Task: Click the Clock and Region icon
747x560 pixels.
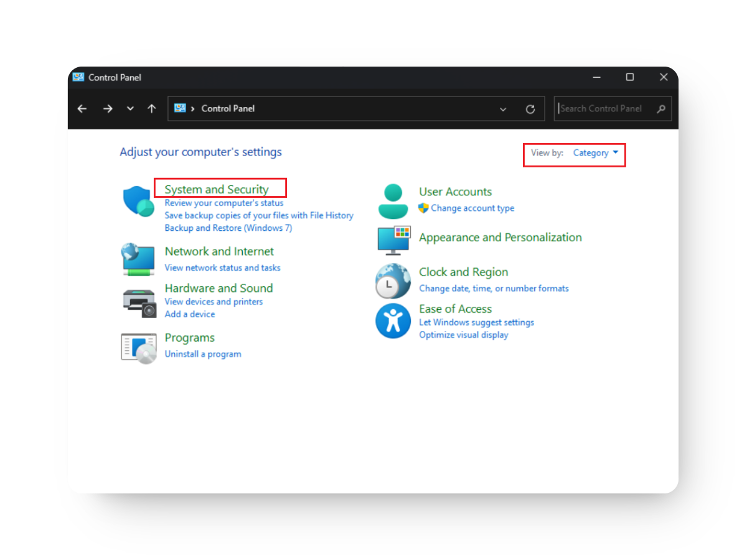Action: coord(393,281)
